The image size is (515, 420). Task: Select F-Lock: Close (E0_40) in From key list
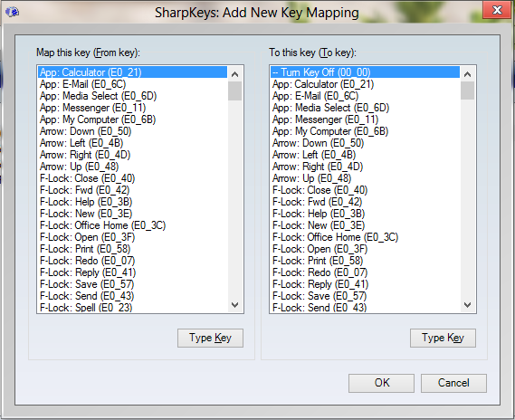click(x=133, y=178)
